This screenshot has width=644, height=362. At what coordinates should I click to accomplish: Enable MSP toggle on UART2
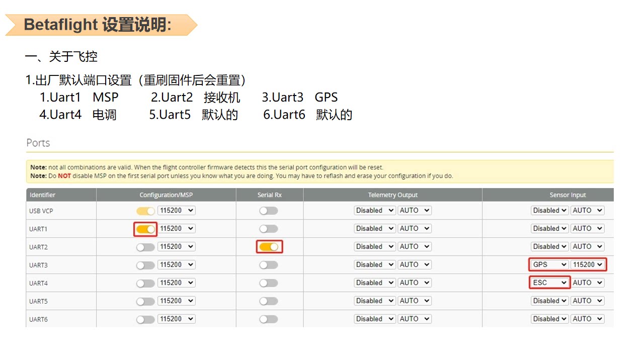(x=145, y=247)
